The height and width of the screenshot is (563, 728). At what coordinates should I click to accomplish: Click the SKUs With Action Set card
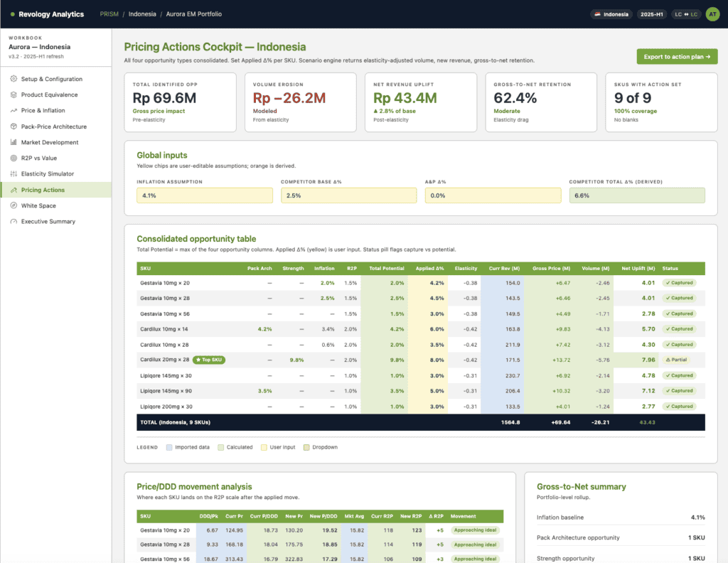click(662, 102)
